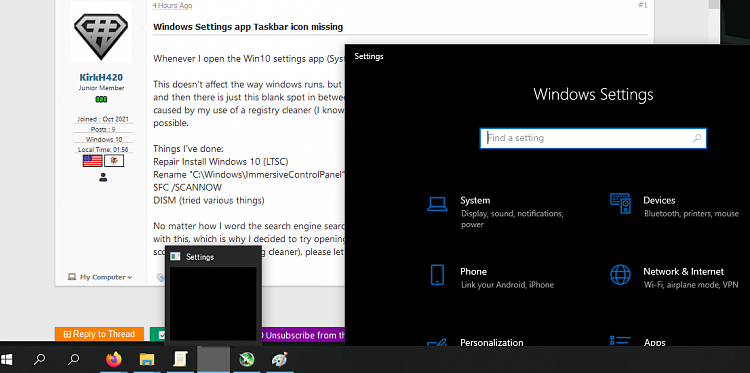Click the blank Settings taskbar button
750x373 pixels.
pos(214,359)
